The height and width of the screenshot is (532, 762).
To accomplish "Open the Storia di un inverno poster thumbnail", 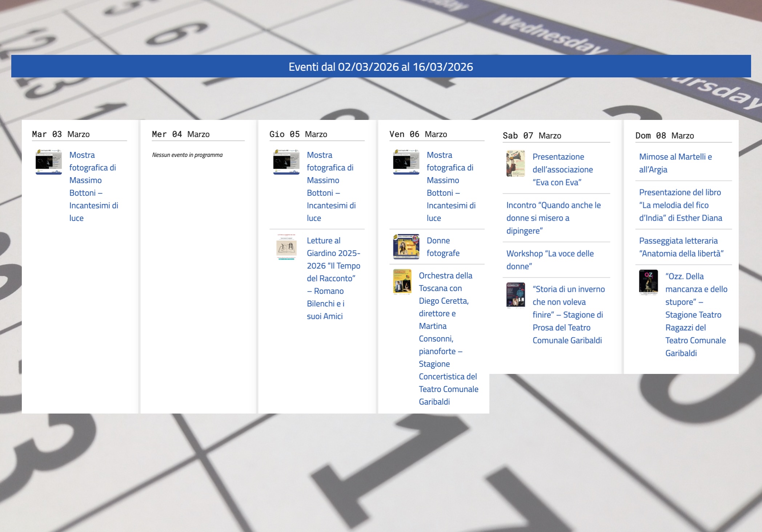I will [516, 295].
